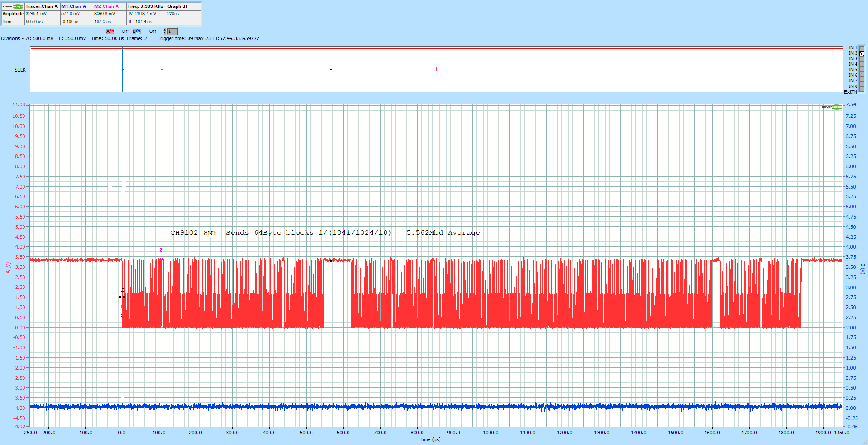The height and width of the screenshot is (445, 868).
Task: Enable the IN 1 digital input checkbox
Action: pyautogui.click(x=862, y=48)
